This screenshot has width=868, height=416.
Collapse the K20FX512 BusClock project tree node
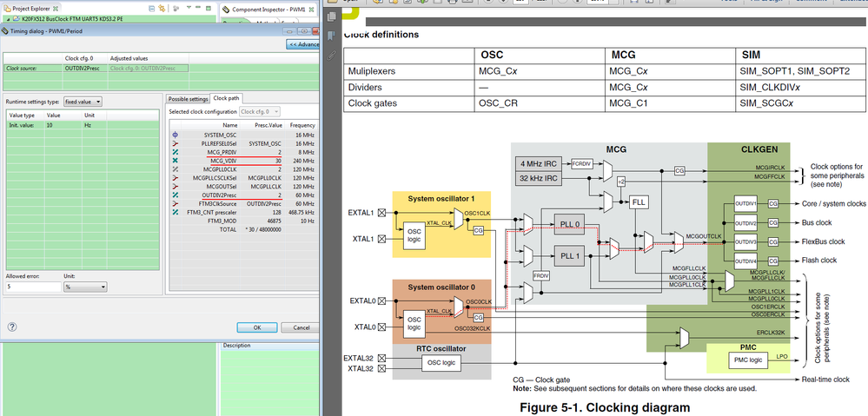click(9, 19)
